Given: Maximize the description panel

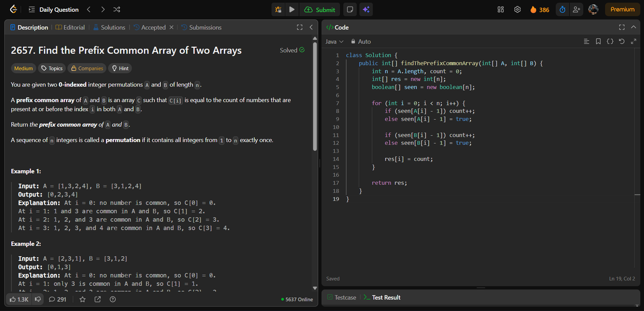Looking at the screenshot, I should pos(299,27).
